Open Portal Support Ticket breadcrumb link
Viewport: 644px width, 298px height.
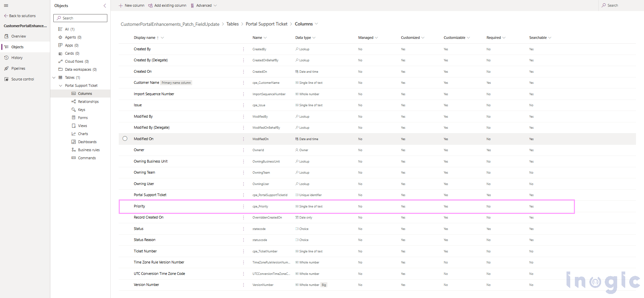[267, 24]
